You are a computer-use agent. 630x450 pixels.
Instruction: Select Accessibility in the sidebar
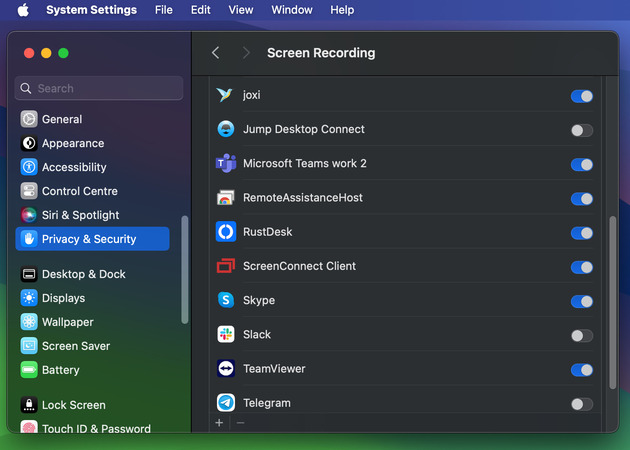coord(92,167)
